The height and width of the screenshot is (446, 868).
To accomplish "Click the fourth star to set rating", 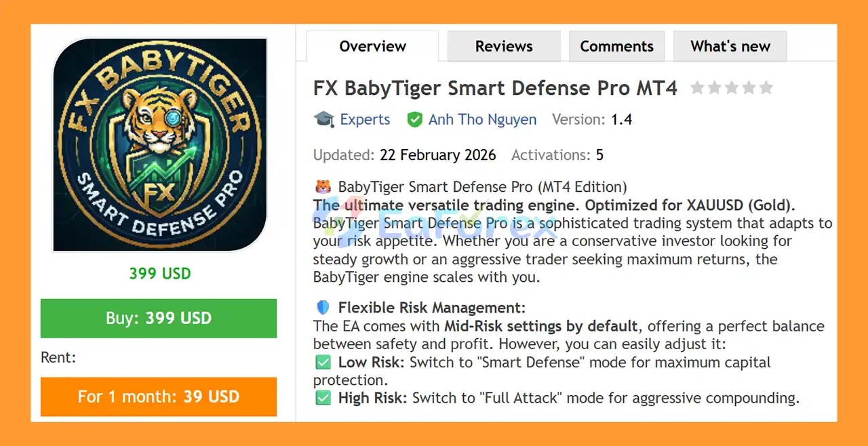I will click(x=749, y=87).
